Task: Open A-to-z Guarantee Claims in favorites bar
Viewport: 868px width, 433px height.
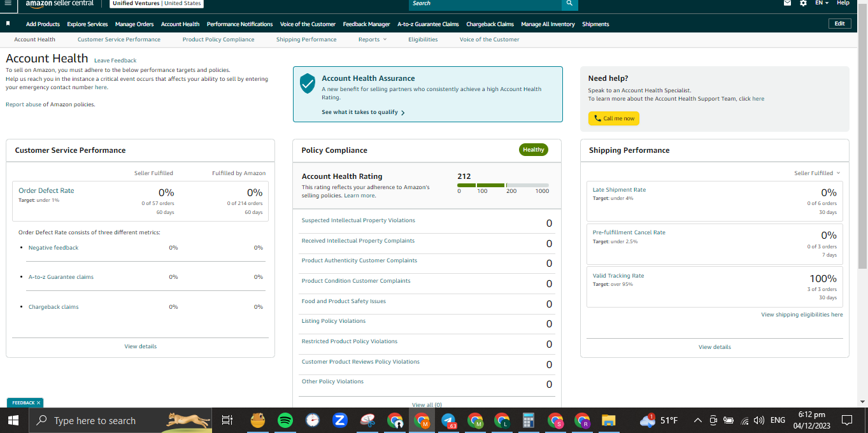Action: (428, 24)
